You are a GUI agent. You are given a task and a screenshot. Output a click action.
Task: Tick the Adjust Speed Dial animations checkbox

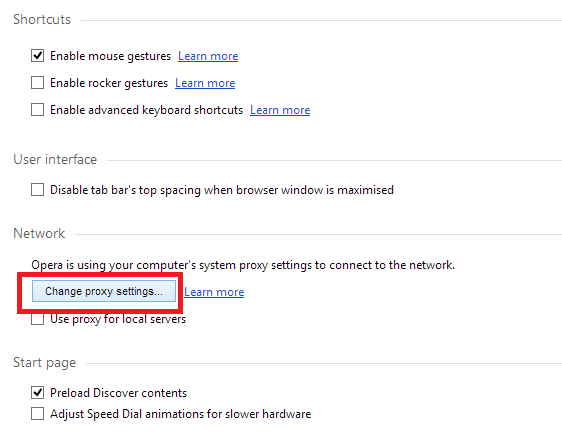37,414
